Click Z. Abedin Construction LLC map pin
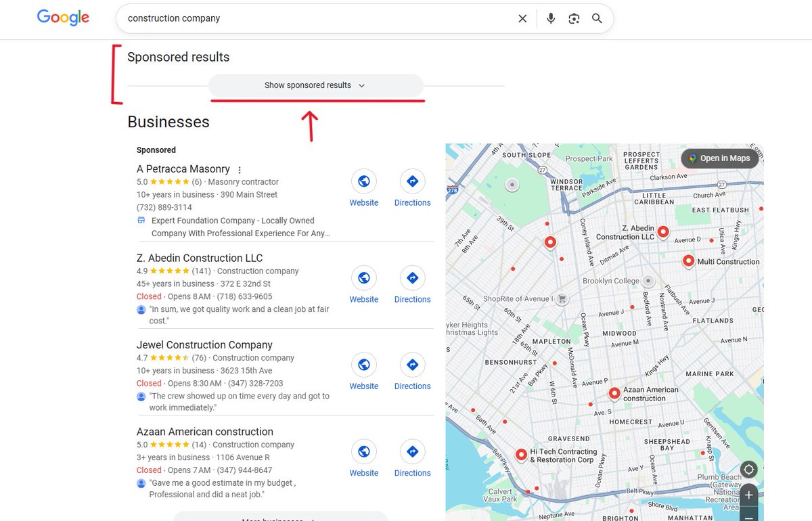 663,232
